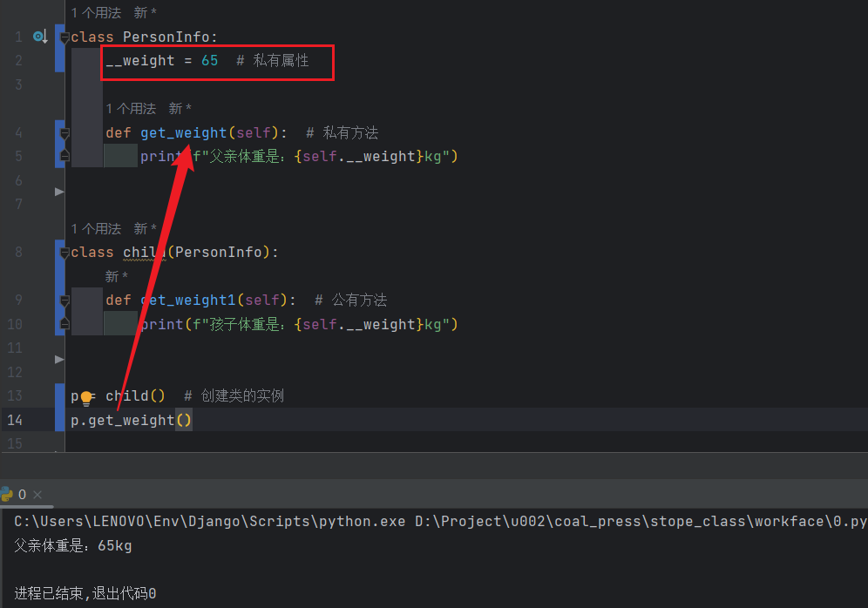Click the comment # 公有方法
Image resolution: width=868 pixels, height=608 pixels.
tap(351, 300)
